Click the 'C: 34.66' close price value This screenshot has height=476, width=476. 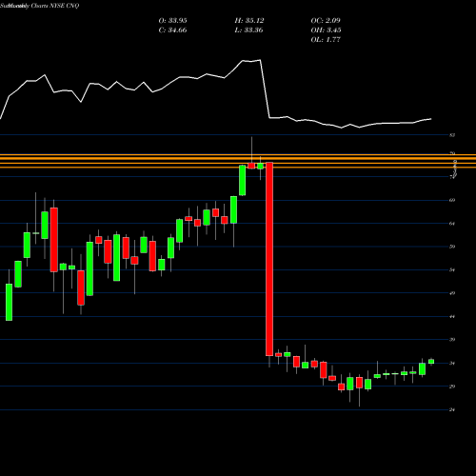(172, 30)
